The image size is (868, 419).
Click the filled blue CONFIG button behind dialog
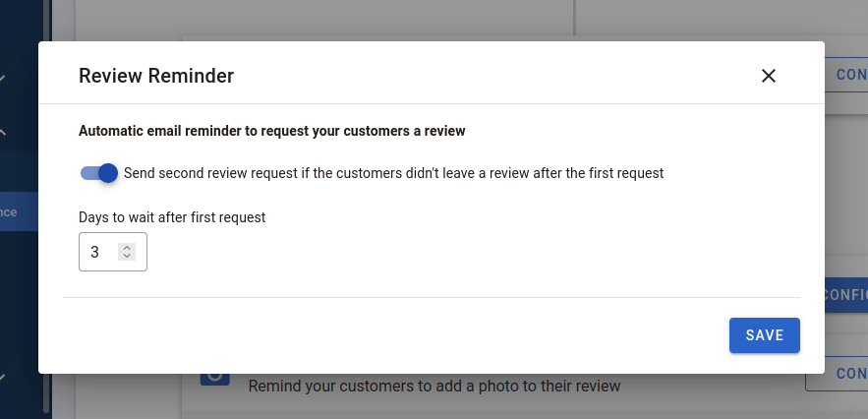click(x=845, y=294)
